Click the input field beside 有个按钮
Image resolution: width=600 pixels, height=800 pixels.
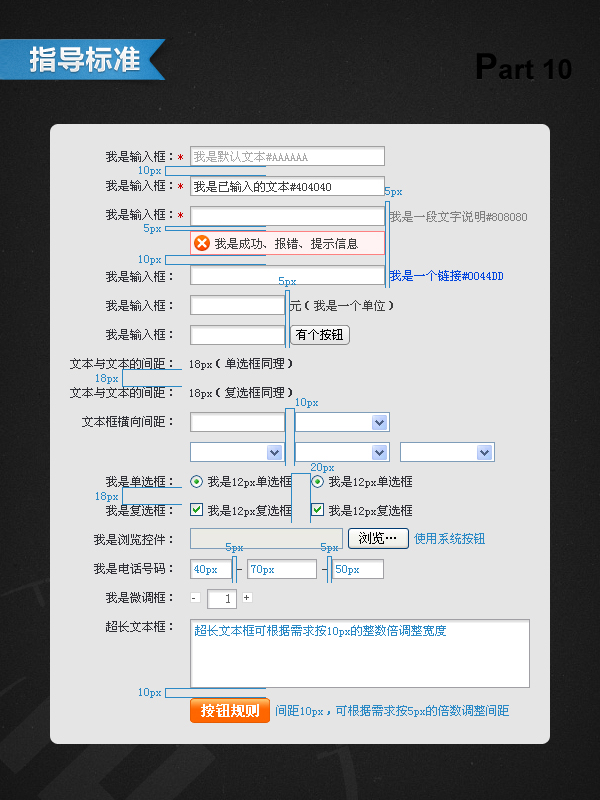237,335
